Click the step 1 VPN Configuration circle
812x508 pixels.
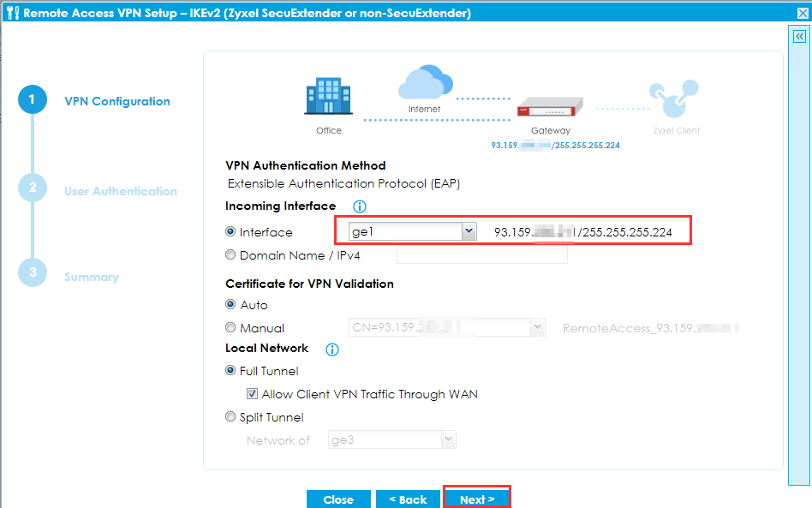(33, 99)
